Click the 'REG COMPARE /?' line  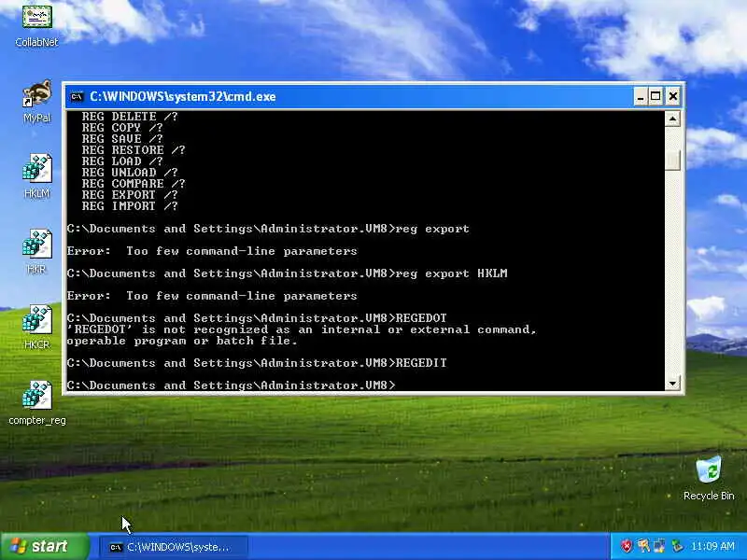point(134,184)
